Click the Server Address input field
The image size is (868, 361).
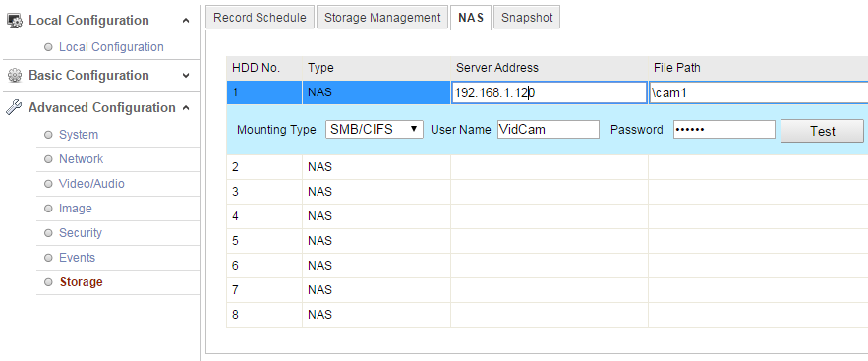pos(549,93)
